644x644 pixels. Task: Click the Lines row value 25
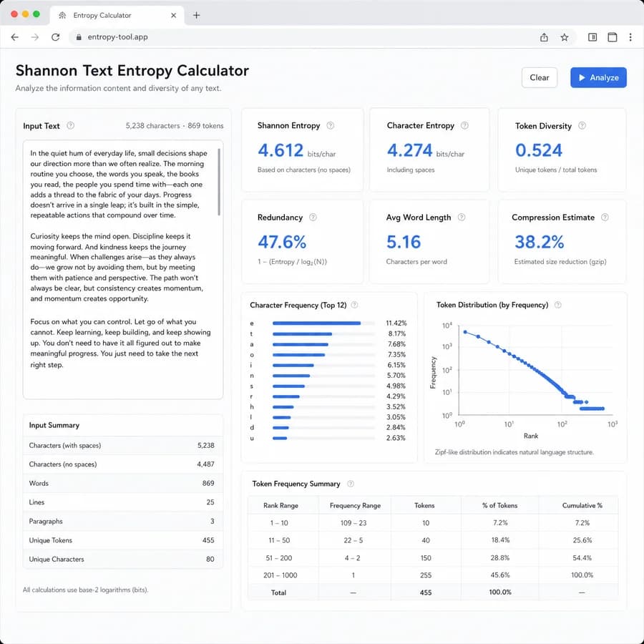click(x=210, y=502)
